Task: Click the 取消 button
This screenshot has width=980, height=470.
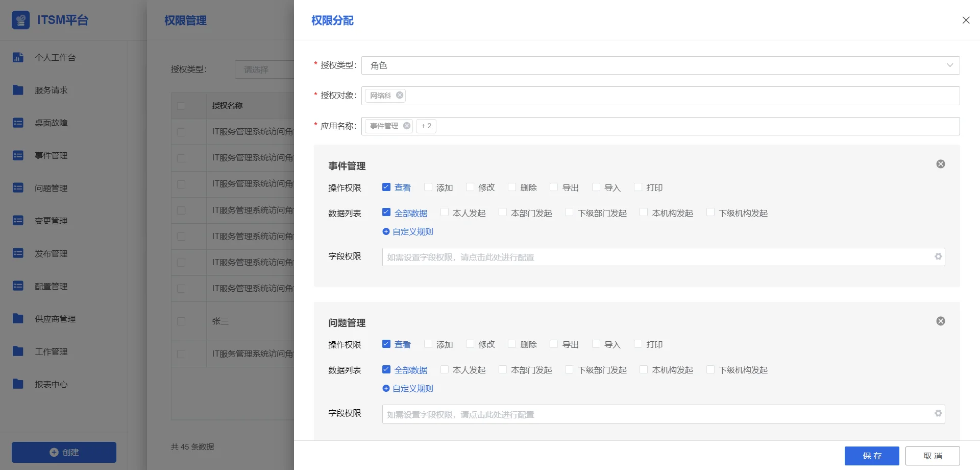Action: pyautogui.click(x=933, y=456)
